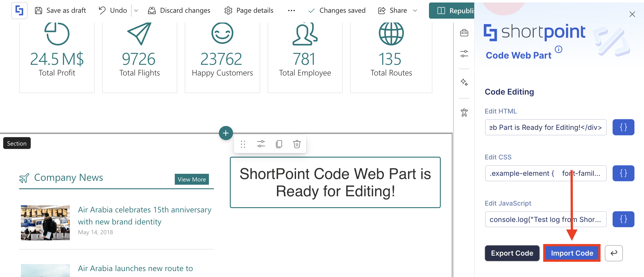This screenshot has height=277, width=644.
Task: Open the Edit JavaScript code editor button
Action: 623,219
